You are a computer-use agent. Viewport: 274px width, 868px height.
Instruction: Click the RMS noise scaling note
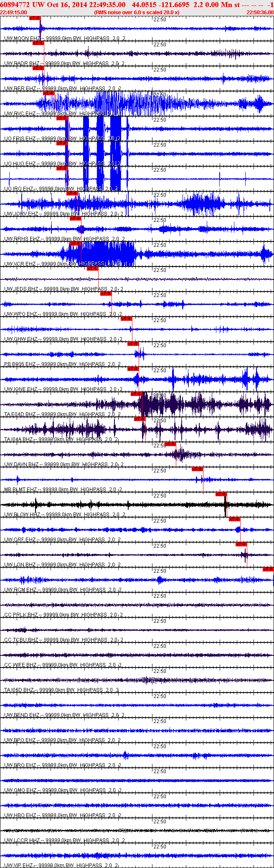point(137,13)
